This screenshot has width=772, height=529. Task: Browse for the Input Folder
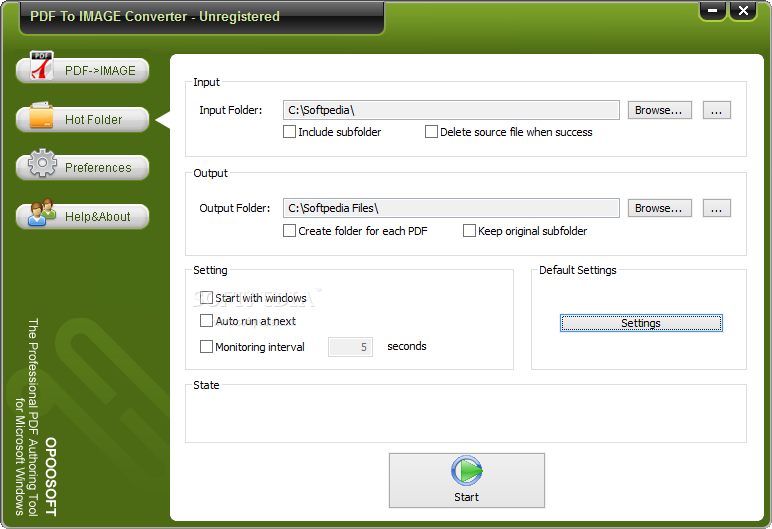tap(659, 110)
